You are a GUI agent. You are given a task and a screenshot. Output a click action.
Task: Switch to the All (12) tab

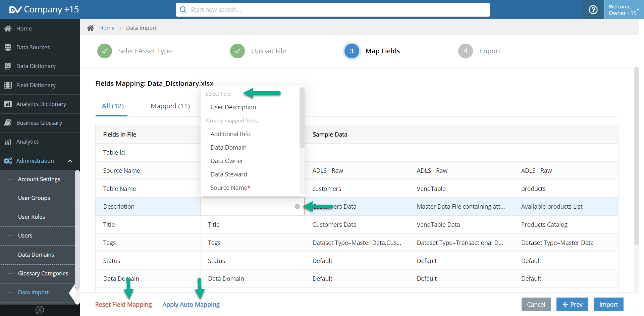[113, 106]
